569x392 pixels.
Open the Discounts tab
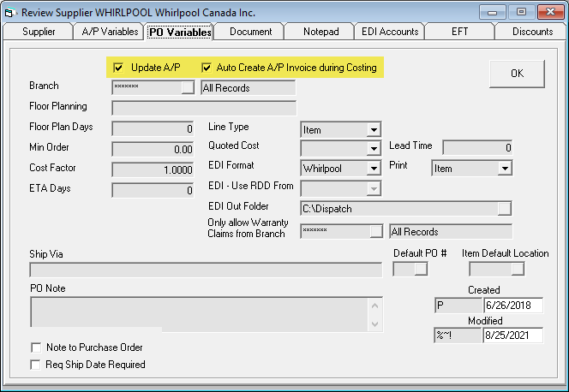532,32
